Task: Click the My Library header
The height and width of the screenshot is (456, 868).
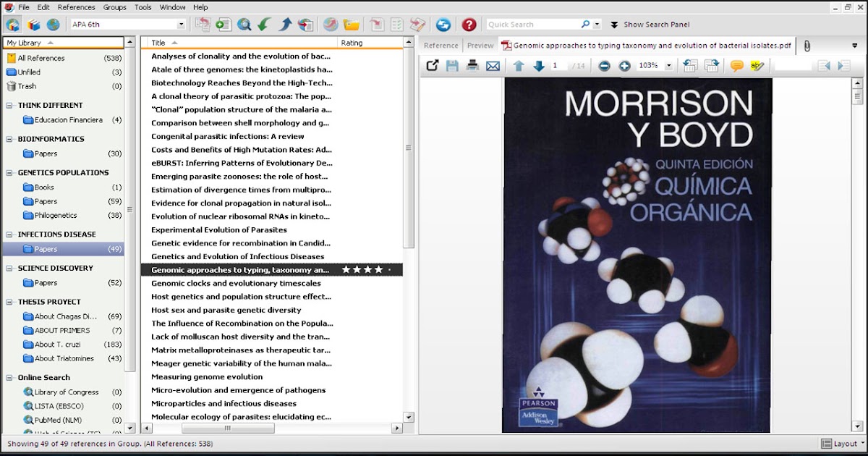Action: [x=64, y=43]
